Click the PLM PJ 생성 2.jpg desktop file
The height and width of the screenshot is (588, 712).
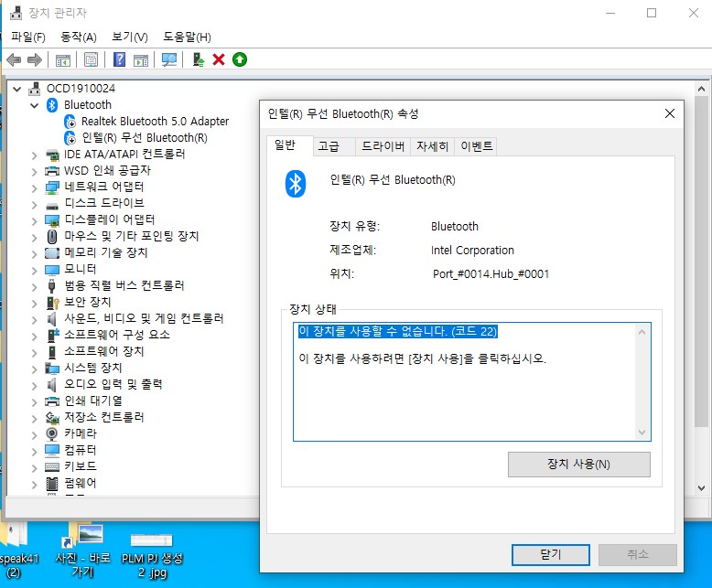coord(152,554)
